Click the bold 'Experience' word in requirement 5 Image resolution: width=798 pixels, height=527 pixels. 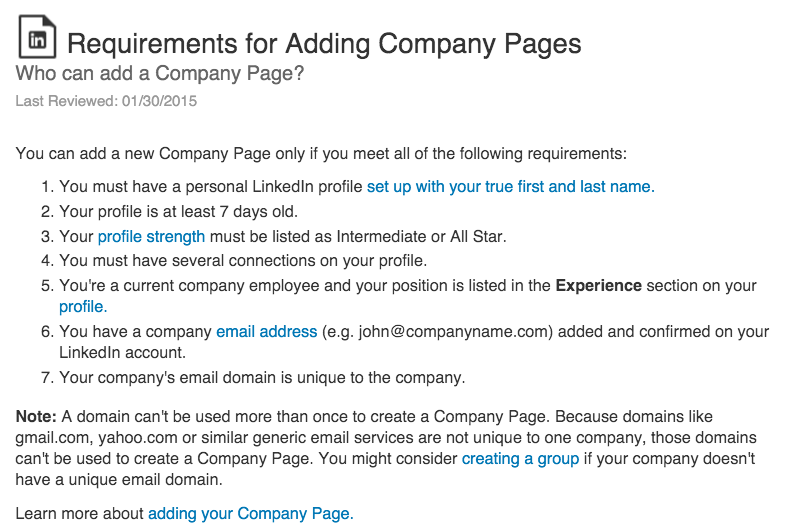(598, 286)
